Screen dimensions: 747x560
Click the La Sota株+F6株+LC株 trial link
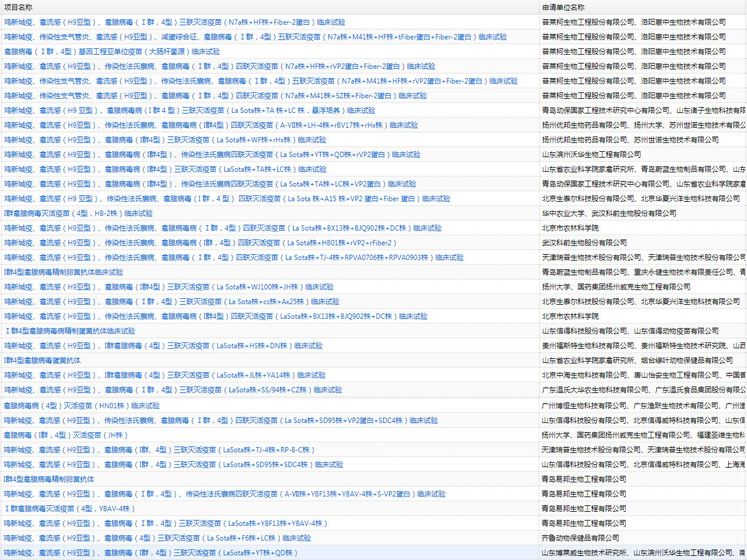click(x=157, y=538)
